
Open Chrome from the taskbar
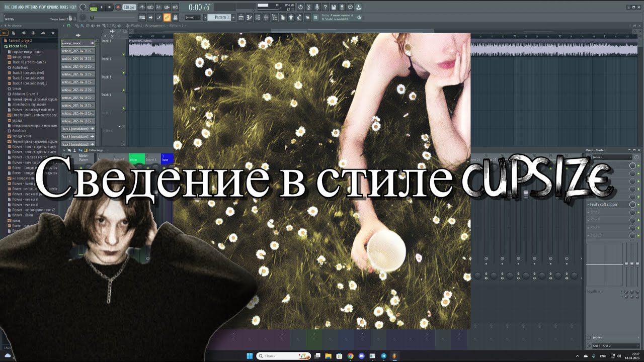tap(350, 356)
